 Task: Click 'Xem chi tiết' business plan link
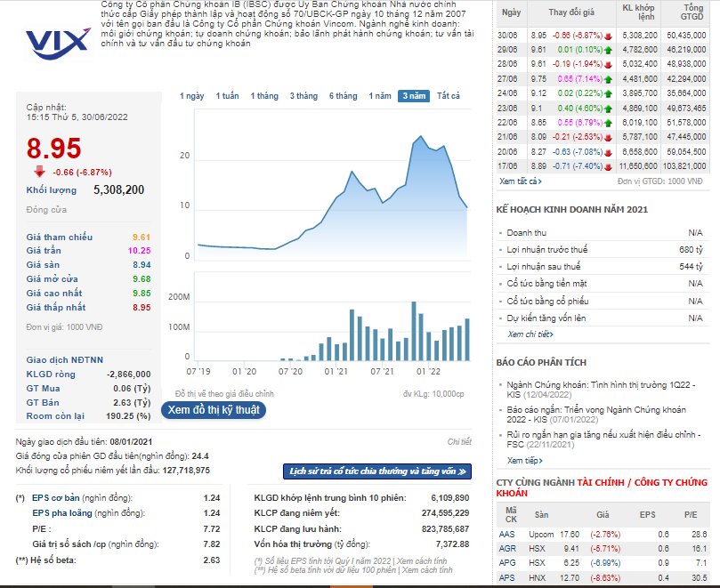pos(530,334)
